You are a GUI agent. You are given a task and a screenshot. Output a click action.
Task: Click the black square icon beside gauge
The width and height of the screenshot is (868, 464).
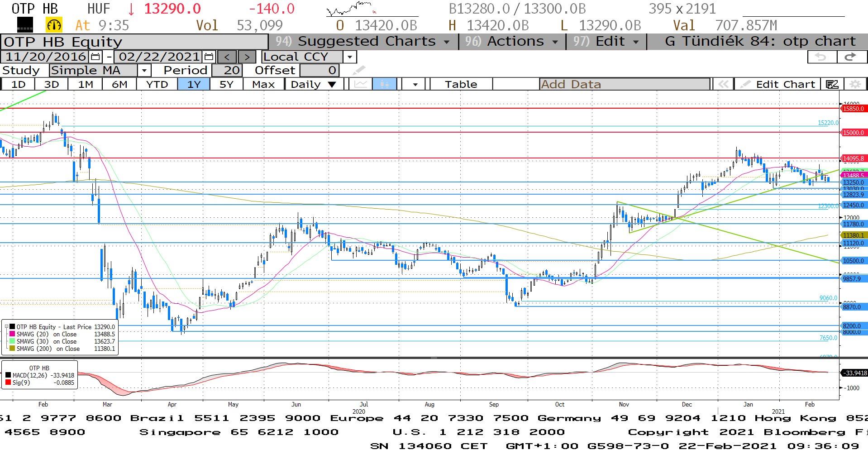click(25, 25)
